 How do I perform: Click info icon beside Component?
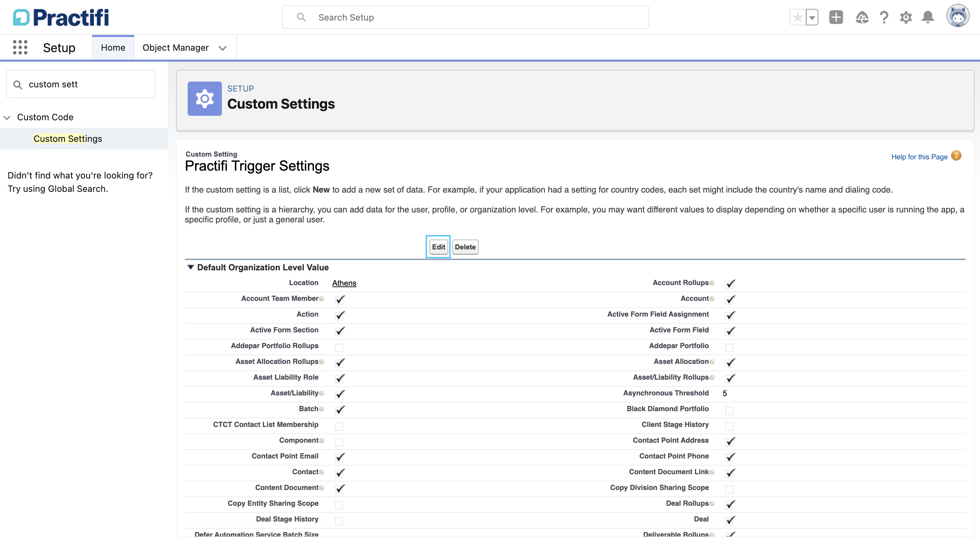(322, 441)
